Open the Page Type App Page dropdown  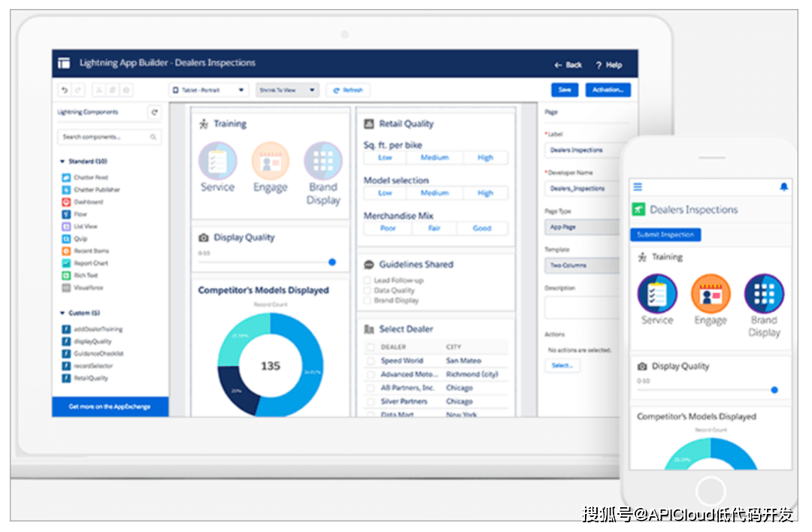pos(582,227)
